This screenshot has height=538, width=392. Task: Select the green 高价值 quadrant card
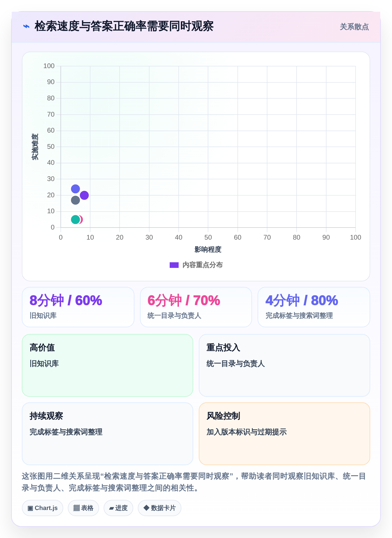[108, 365]
